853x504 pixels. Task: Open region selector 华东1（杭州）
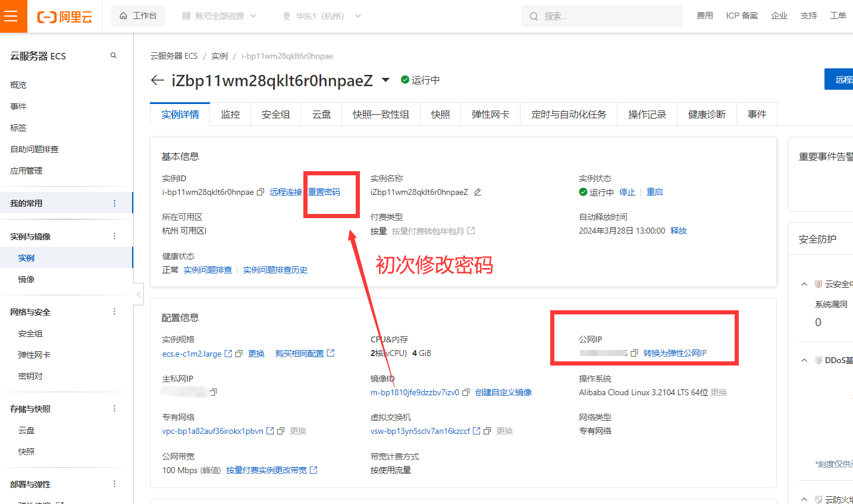click(x=322, y=16)
